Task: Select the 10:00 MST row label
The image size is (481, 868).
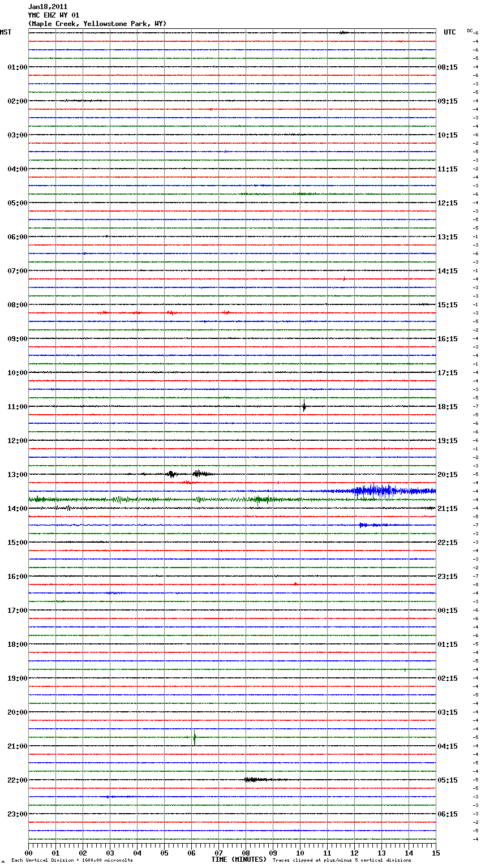Action: [18, 373]
